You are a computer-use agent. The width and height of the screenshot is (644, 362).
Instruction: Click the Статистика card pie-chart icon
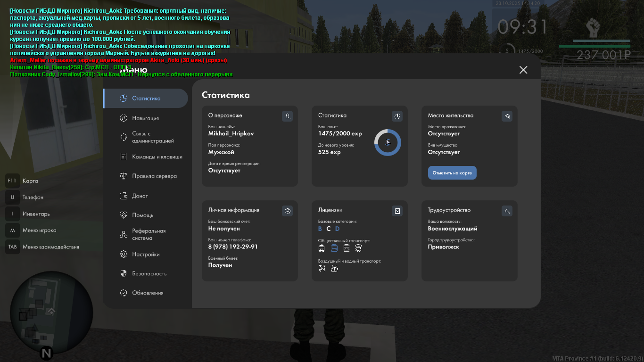click(397, 116)
